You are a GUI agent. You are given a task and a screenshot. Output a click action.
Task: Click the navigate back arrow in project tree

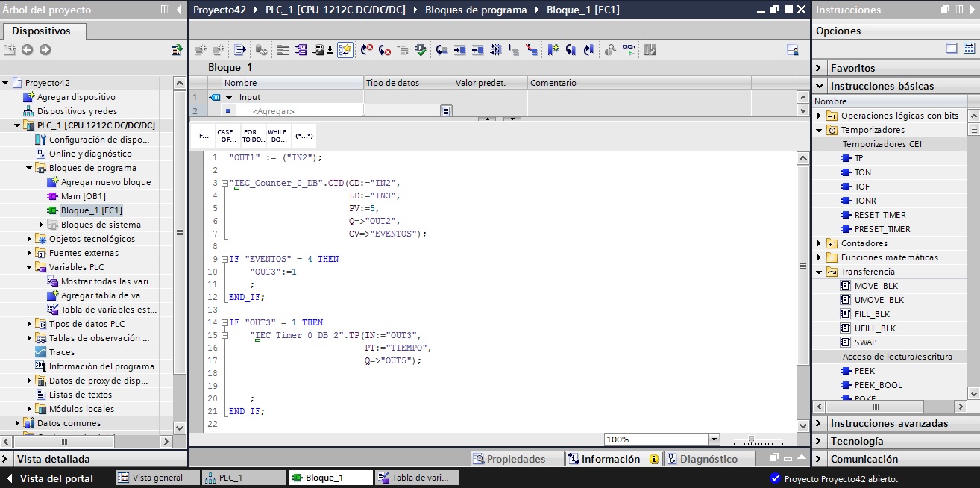tap(28, 50)
